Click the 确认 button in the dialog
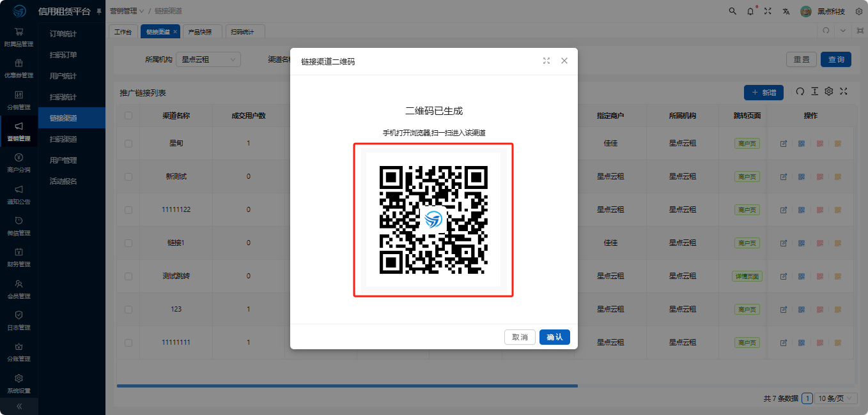Viewport: 868px width, 415px height. [554, 337]
